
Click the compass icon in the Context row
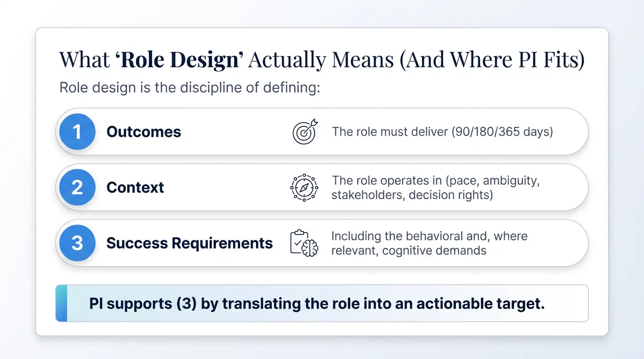coord(304,187)
